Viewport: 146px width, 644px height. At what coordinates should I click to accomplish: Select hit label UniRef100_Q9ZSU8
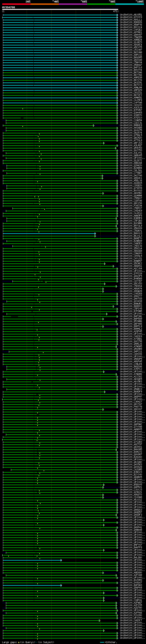(131, 60)
